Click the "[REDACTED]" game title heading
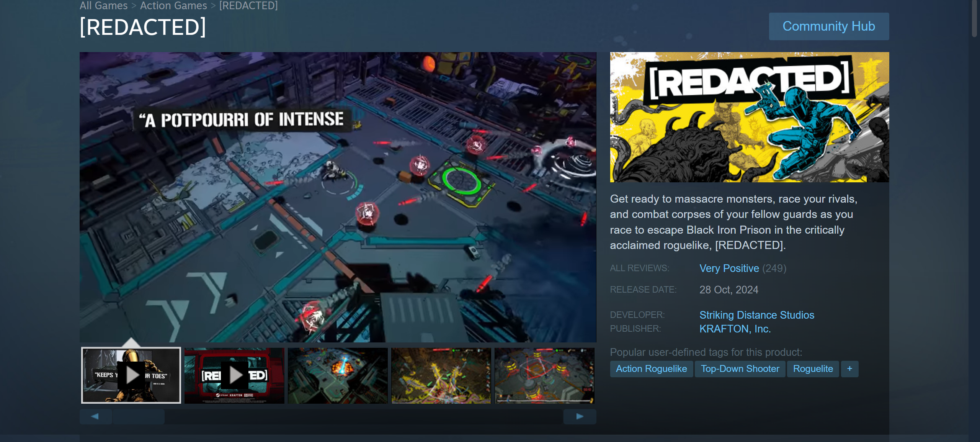 coord(143,27)
